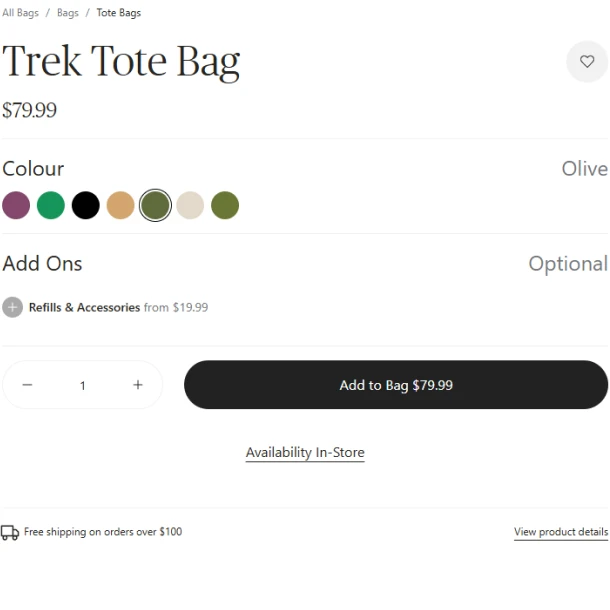610x610 pixels.
Task: Choose the bright green colour swatch
Action: (51, 205)
